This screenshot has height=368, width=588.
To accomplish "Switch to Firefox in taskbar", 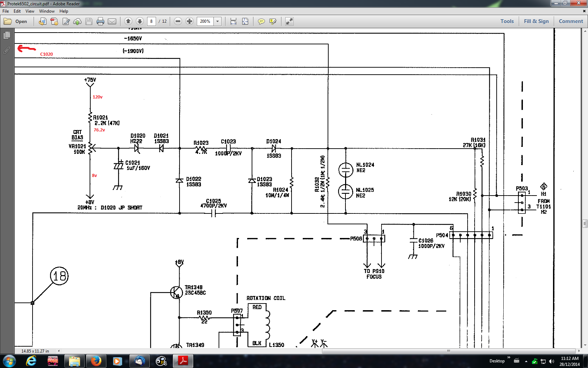I will coord(96,361).
